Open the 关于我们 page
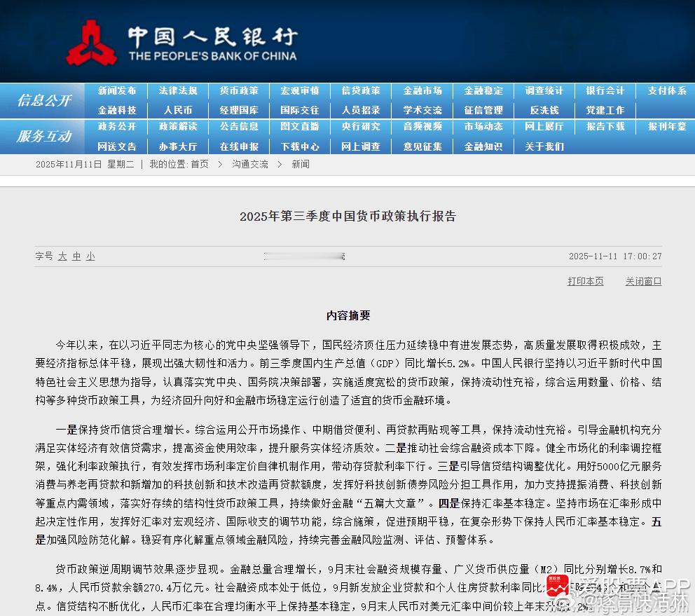This screenshot has width=695, height=616. (544, 146)
